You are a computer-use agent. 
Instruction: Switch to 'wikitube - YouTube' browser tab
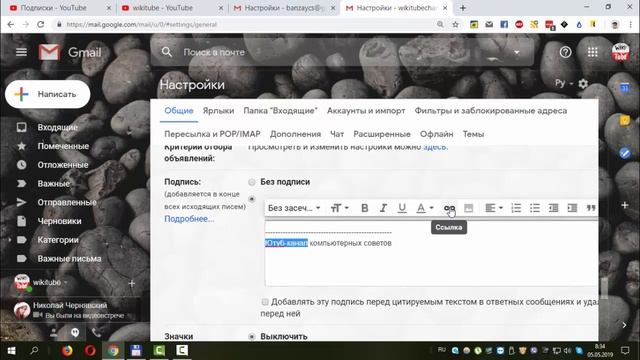(x=171, y=8)
